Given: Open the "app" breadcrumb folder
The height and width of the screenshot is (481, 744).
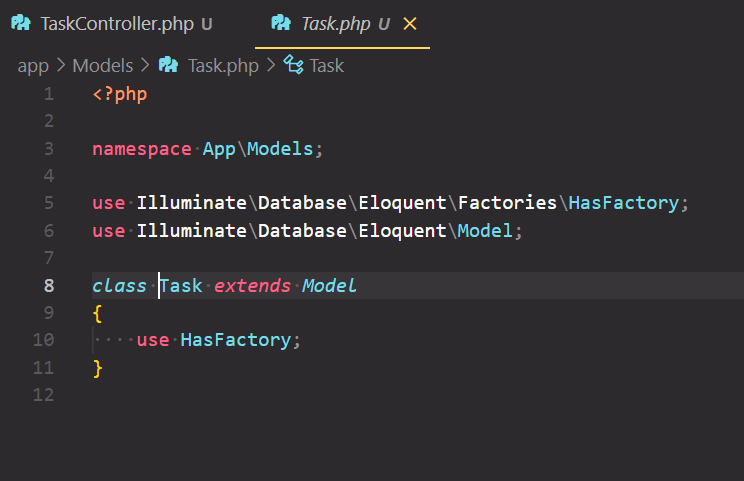Looking at the screenshot, I should (x=33, y=66).
